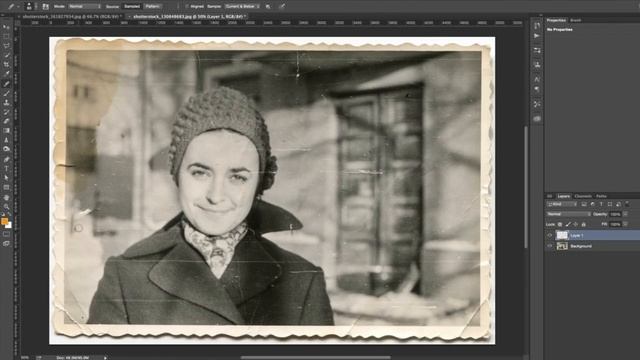
Task: Select the Blur tool
Action: tap(6, 140)
